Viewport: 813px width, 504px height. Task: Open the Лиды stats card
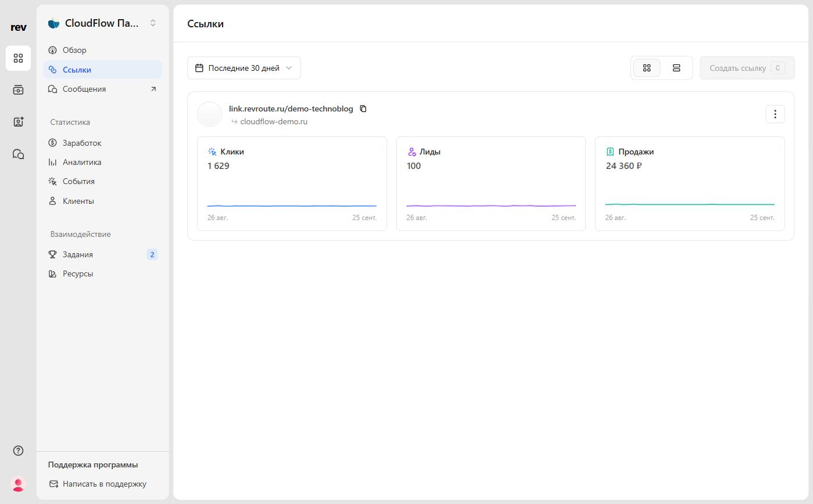point(491,183)
